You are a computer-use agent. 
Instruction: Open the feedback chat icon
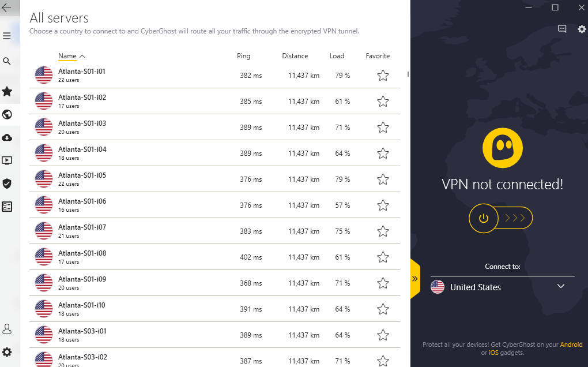562,29
